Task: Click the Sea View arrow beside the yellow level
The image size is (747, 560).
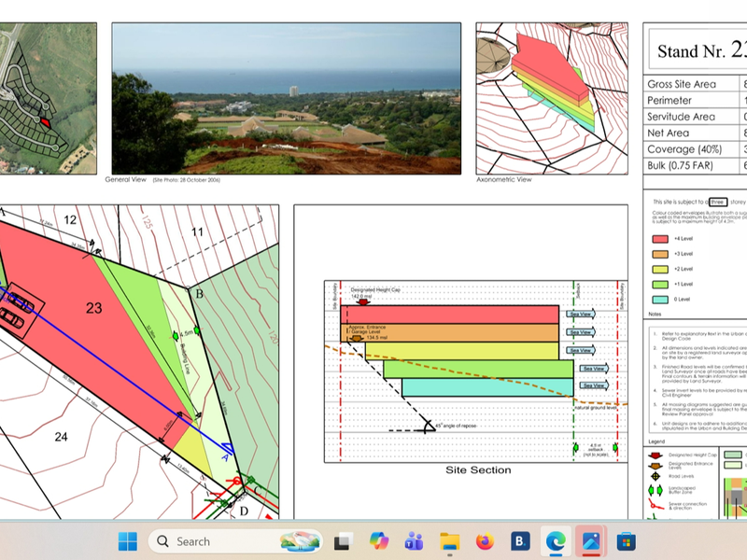Action: coord(581,350)
